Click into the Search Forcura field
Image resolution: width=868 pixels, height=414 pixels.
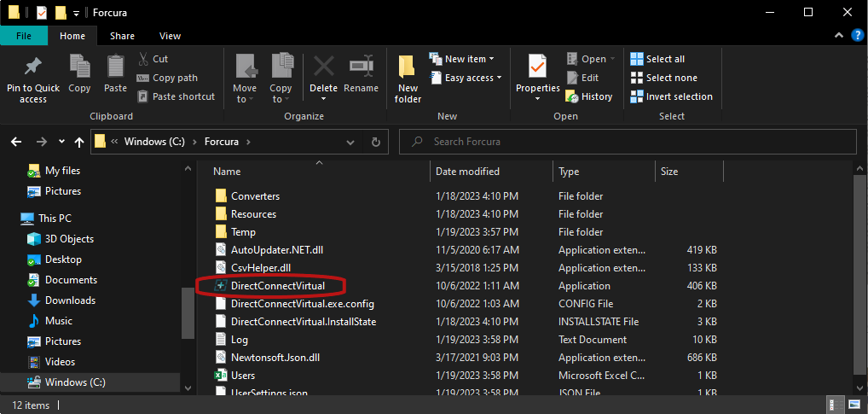628,142
